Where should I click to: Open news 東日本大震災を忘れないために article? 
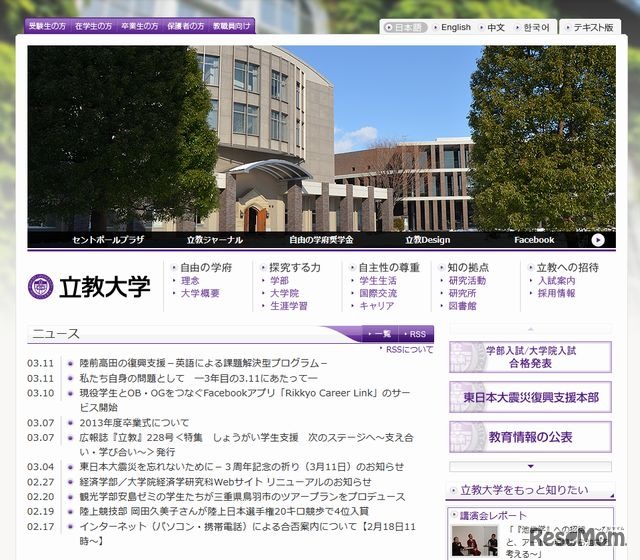coord(242,467)
